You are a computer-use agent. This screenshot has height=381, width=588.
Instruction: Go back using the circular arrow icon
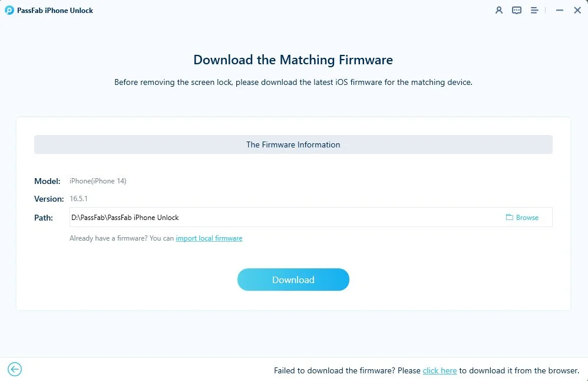pos(14,369)
